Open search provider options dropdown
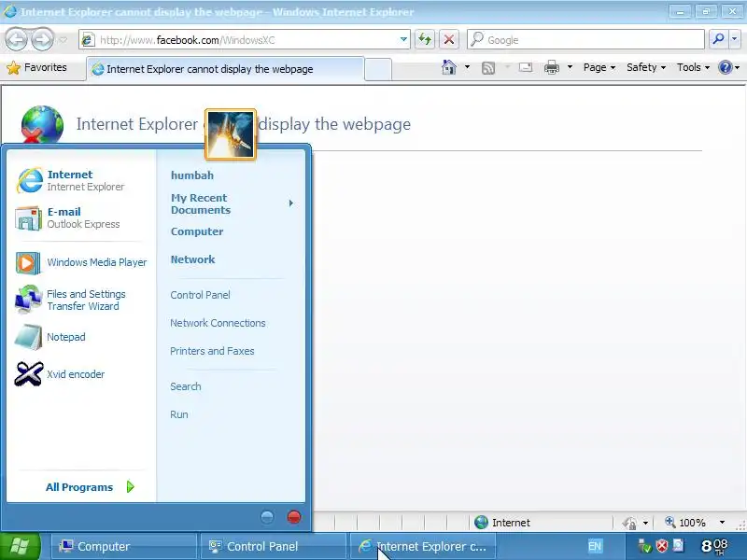747x560 pixels. tap(735, 39)
